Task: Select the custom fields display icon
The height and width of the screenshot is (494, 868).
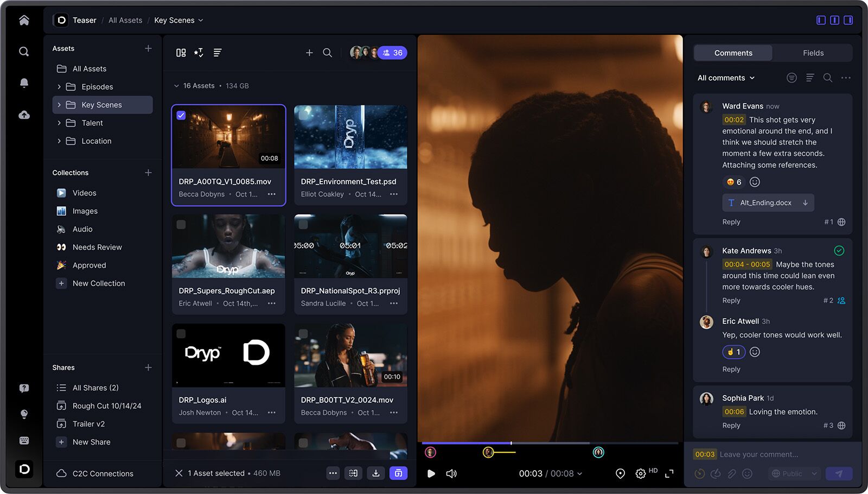Action: coord(199,53)
